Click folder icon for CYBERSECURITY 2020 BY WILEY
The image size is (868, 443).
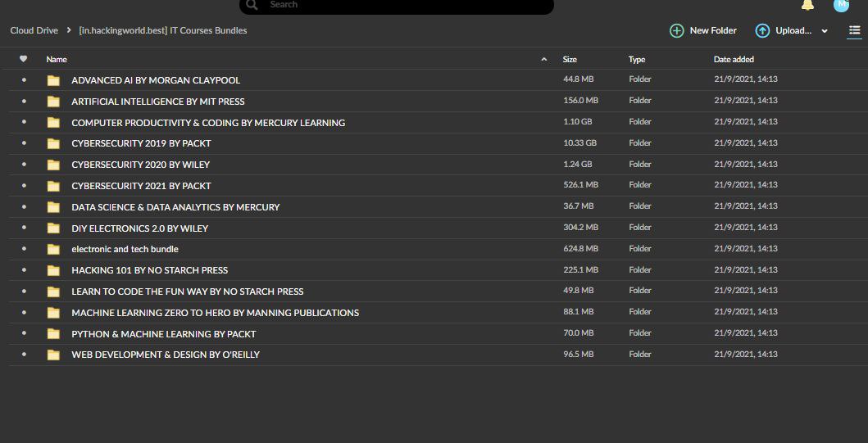click(53, 165)
